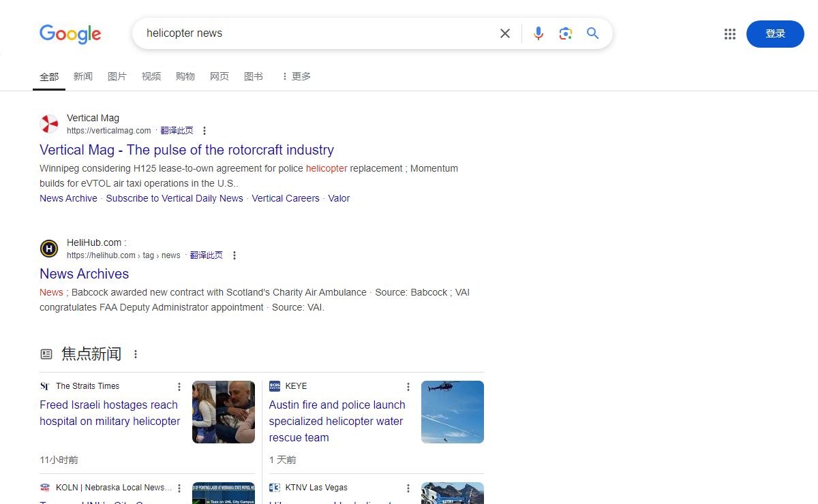Click the https://helihub.com › tag › news breadcrumb

pyautogui.click(x=123, y=255)
